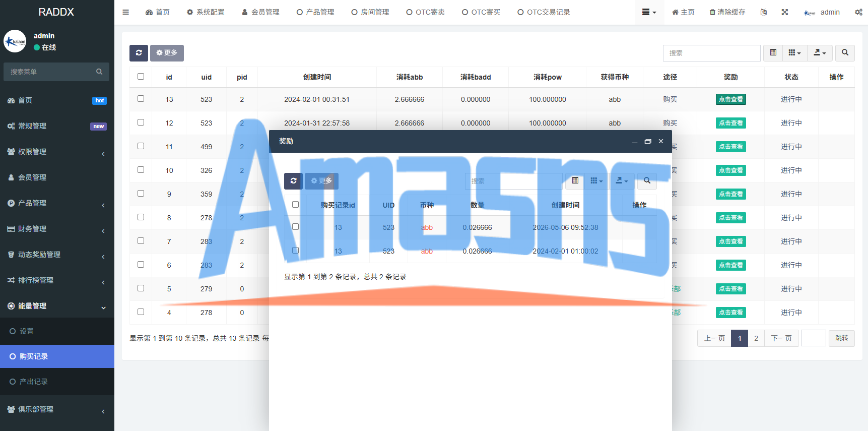Open the 产品管理 top navigation tab

point(315,12)
